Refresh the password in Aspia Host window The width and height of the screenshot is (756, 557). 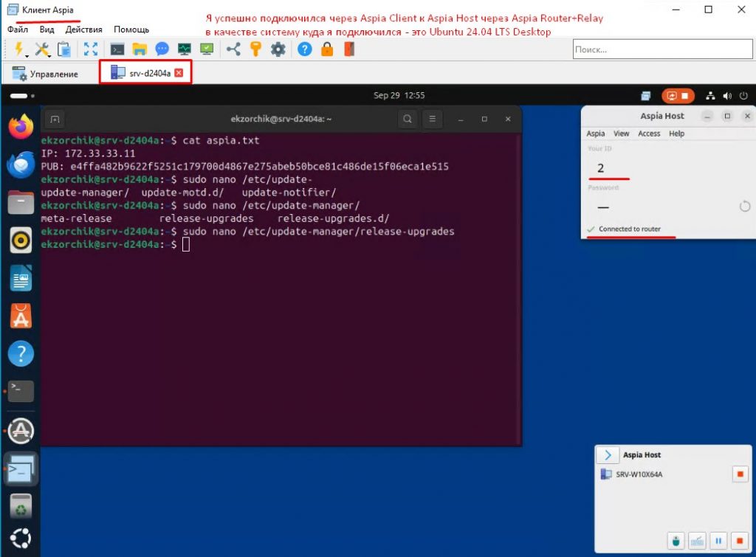pyautogui.click(x=744, y=207)
